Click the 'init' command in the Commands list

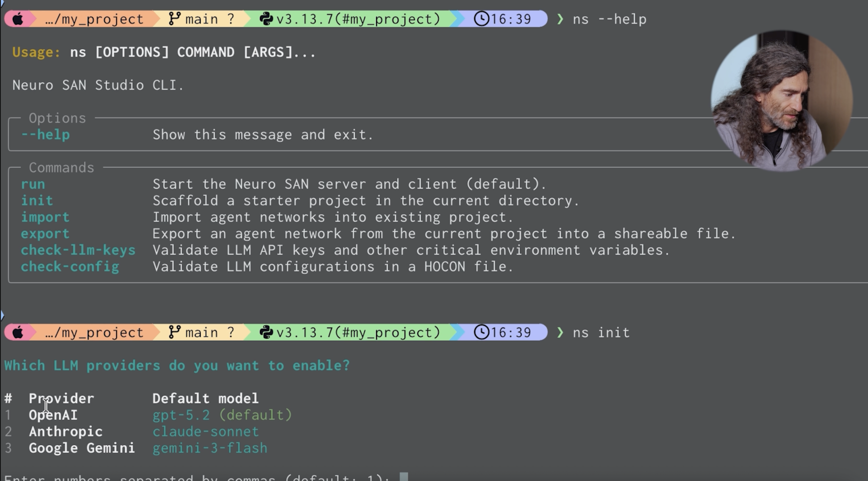37,201
